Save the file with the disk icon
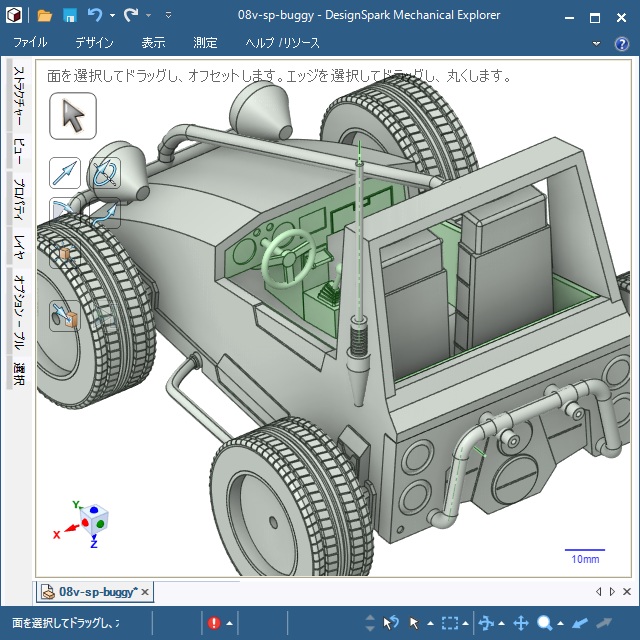 pos(70,16)
